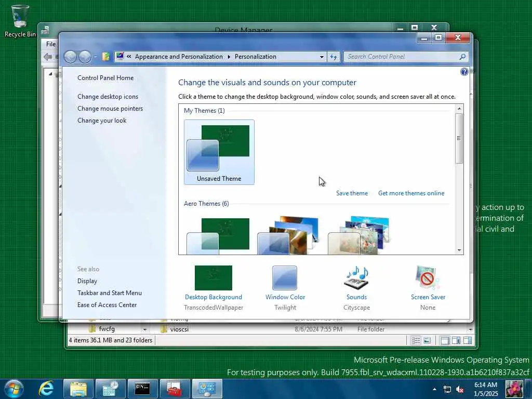Select the second Aero theme thumbnail
The image size is (532, 399).
coord(288,235)
